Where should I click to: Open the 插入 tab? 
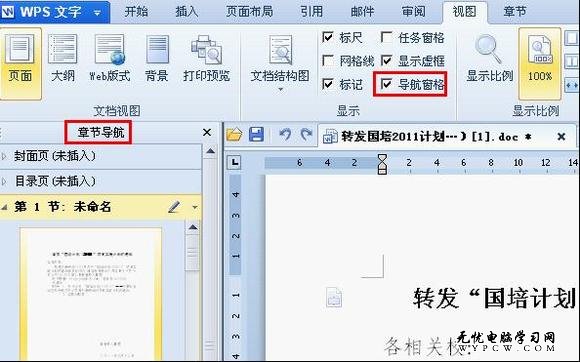(186, 12)
